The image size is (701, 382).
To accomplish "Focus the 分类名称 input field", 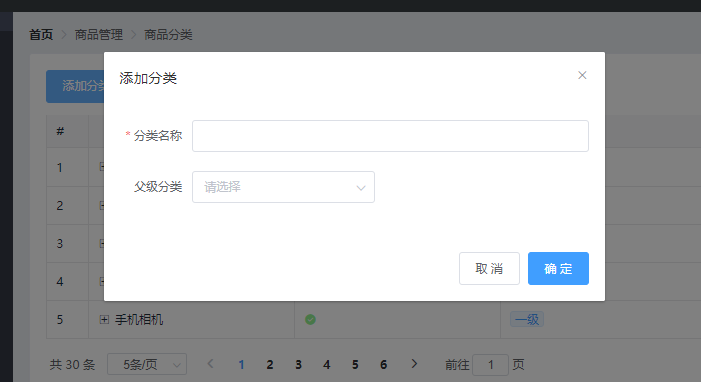I will (x=390, y=136).
